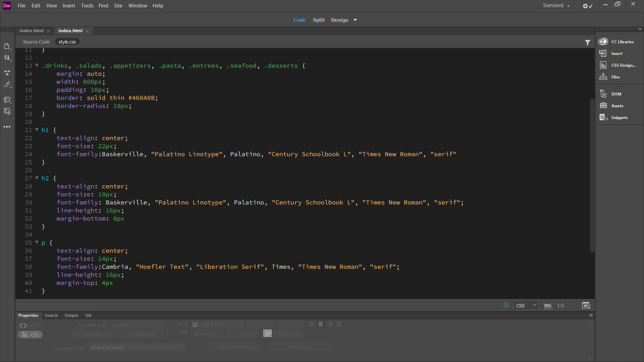Toggle the INS insert mode indicator
Screen dimensions: 644x362
548,306
